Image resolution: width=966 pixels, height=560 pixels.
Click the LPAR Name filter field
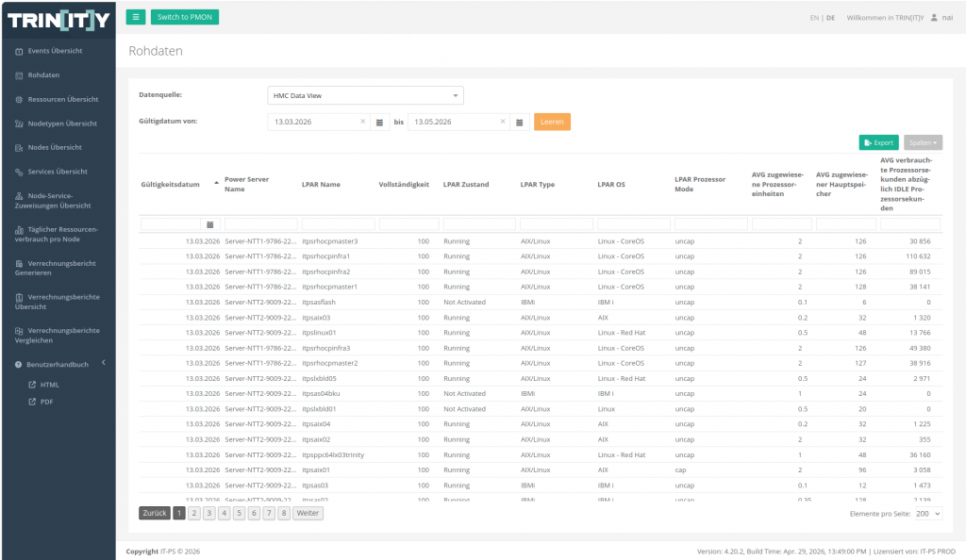339,224
